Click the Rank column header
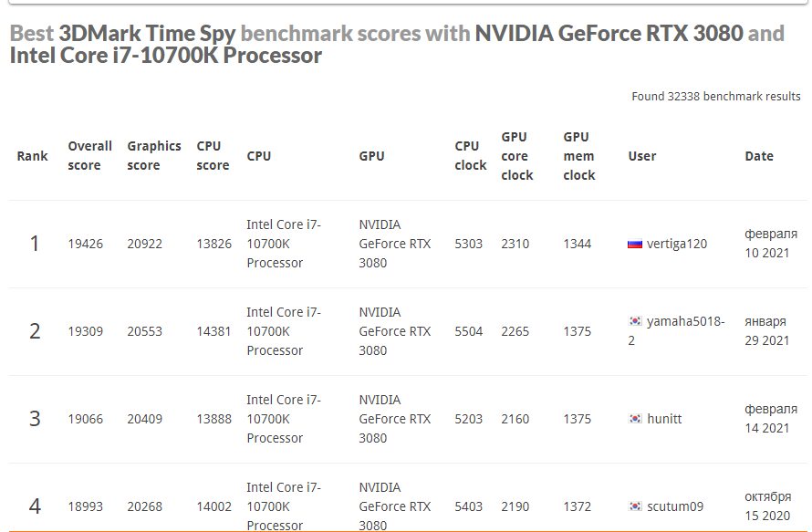The width and height of the screenshot is (812, 532). tap(33, 156)
